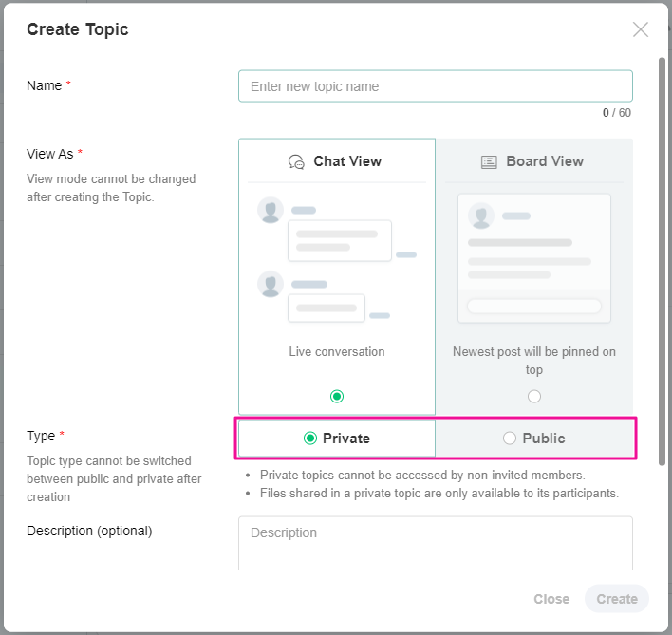The width and height of the screenshot is (672, 635).
Task: Focus the 'Enter new topic name' field
Action: [x=435, y=86]
